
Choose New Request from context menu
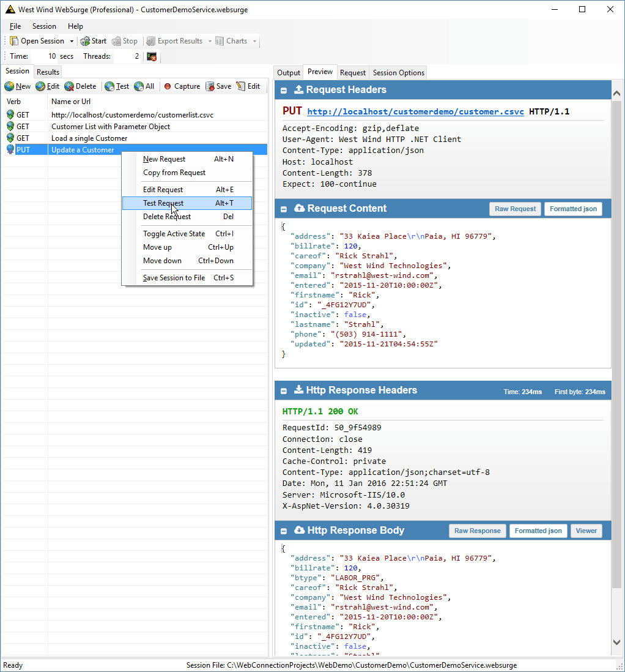coord(187,159)
